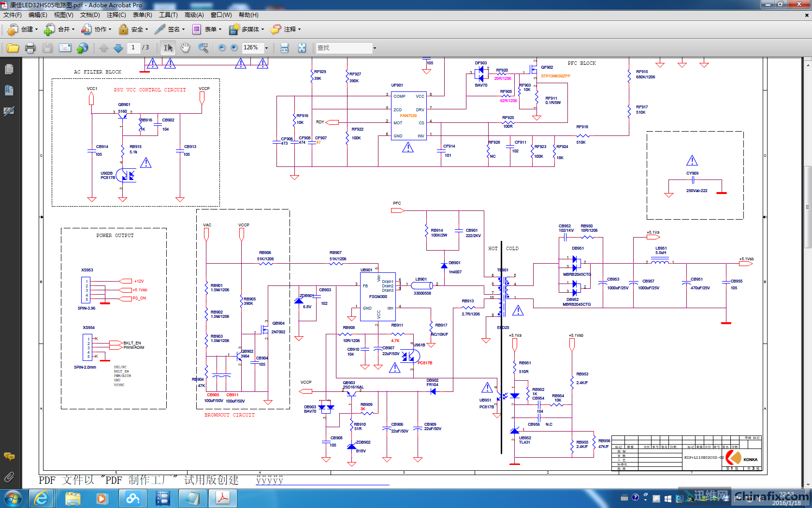Activate the Marquee Zoom tool
This screenshot has width=812, height=508.
tap(203, 48)
